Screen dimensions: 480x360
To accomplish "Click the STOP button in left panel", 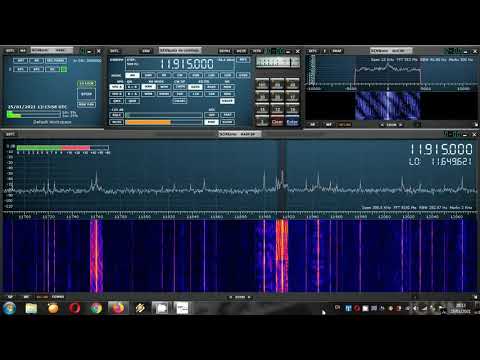I will (x=86, y=94).
